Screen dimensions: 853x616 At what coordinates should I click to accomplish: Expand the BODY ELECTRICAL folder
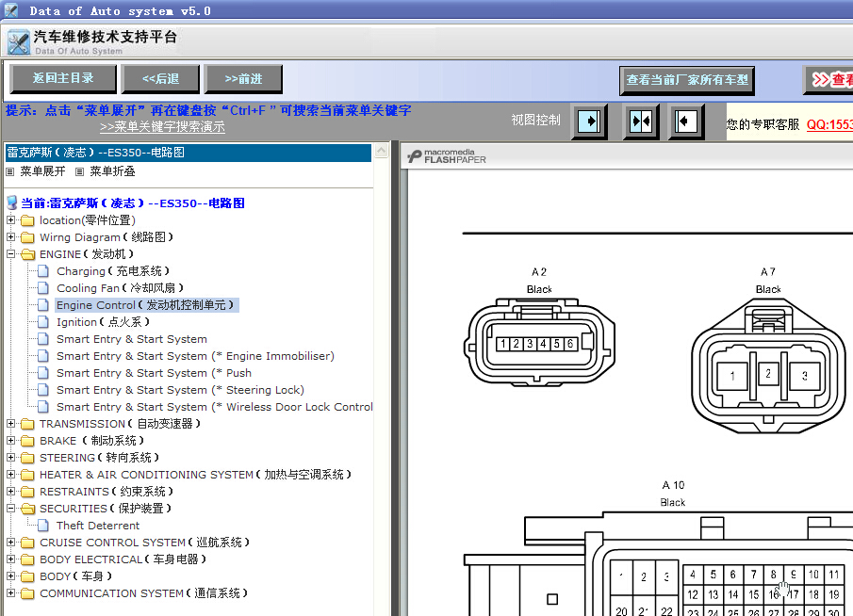[x=10, y=559]
